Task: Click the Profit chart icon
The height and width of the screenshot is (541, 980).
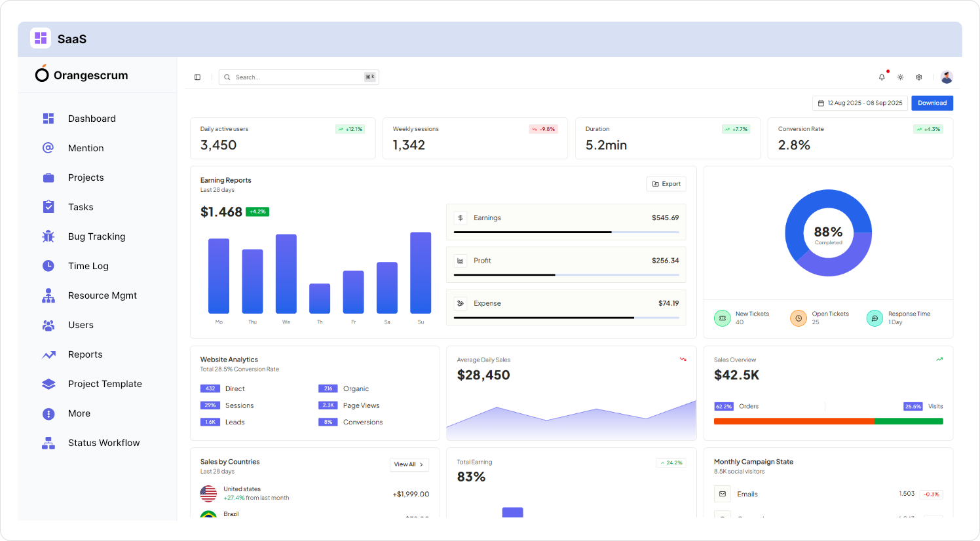Action: (461, 261)
